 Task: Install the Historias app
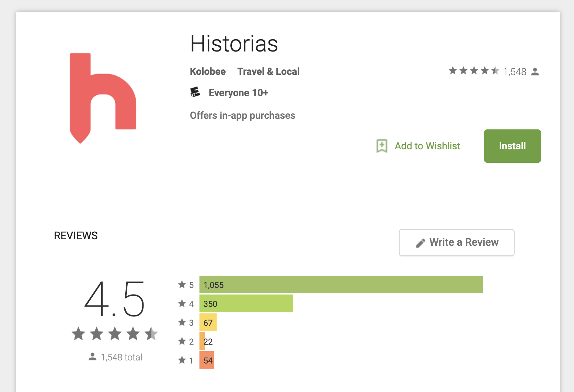(512, 146)
